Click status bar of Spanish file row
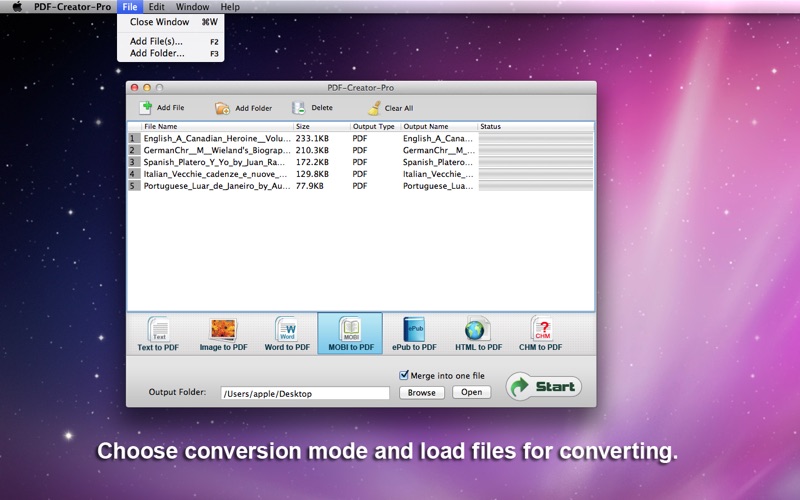The width and height of the screenshot is (800, 500). click(x=536, y=162)
